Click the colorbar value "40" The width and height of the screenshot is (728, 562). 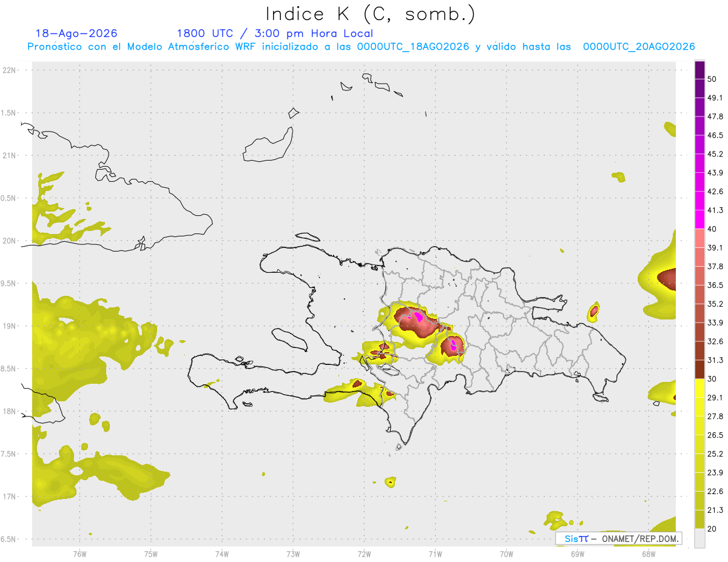coord(712,229)
